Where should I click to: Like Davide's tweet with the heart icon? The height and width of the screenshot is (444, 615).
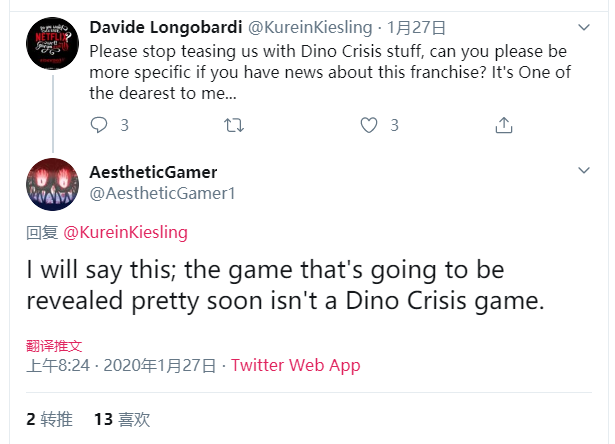[369, 125]
